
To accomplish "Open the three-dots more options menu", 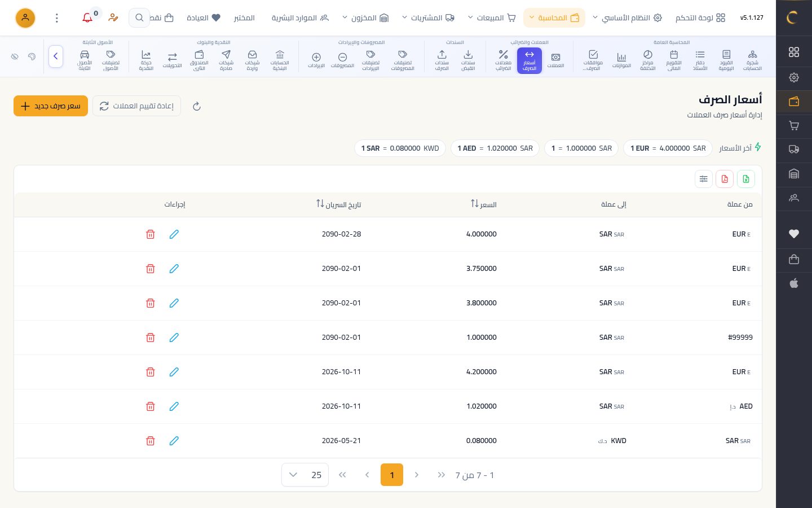I will pyautogui.click(x=57, y=18).
